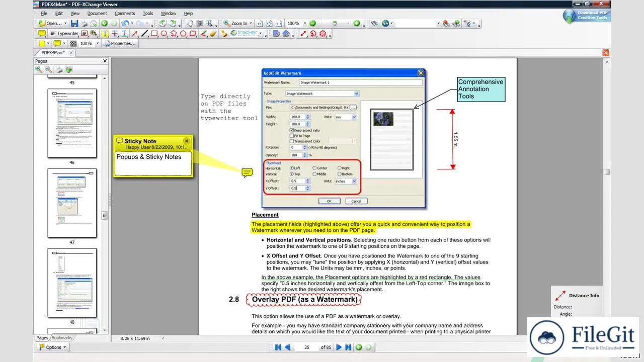Select the Polygon tool
644x362 pixels.
tap(183, 34)
